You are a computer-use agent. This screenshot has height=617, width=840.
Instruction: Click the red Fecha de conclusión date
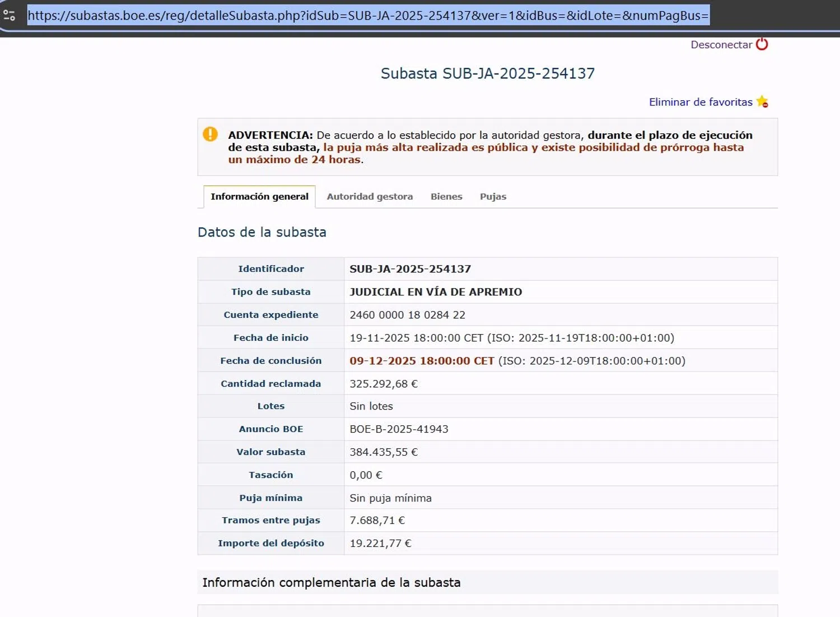click(422, 361)
